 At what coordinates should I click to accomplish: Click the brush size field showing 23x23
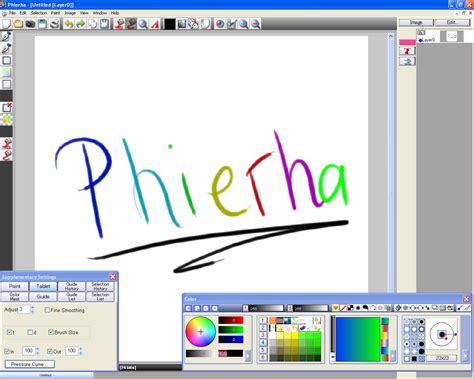[x=442, y=358]
